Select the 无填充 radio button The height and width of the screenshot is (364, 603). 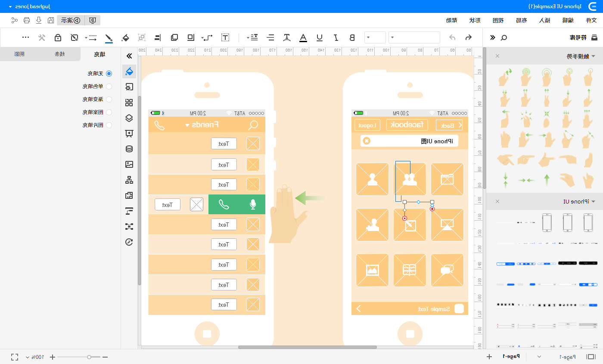click(x=109, y=74)
